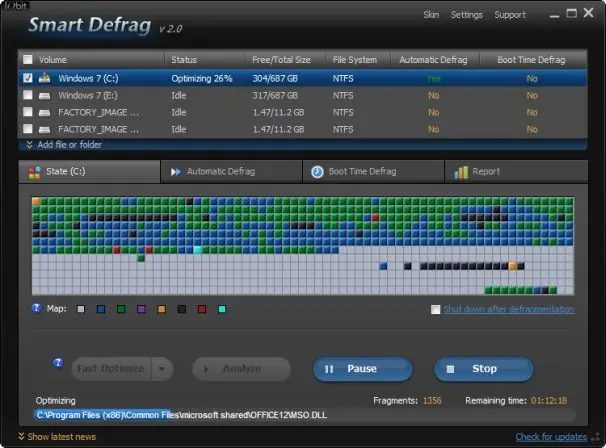The image size is (606, 448).
Task: Click the red Map legend swatch
Action: tap(202, 309)
